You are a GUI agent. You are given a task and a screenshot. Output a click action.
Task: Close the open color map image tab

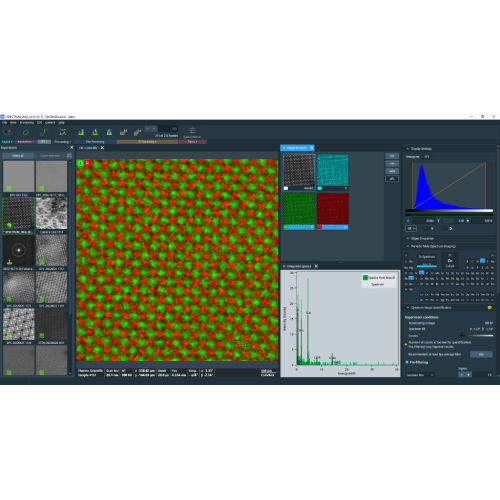pos(102,148)
